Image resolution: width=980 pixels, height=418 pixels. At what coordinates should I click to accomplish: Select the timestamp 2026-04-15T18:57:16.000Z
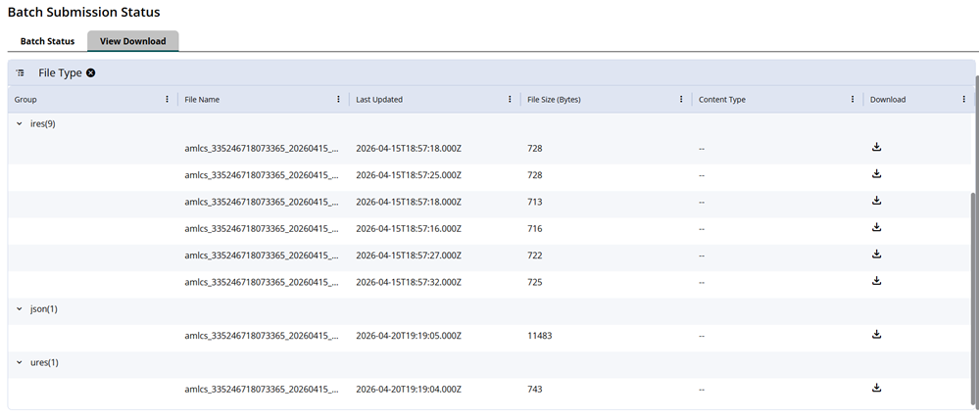409,229
